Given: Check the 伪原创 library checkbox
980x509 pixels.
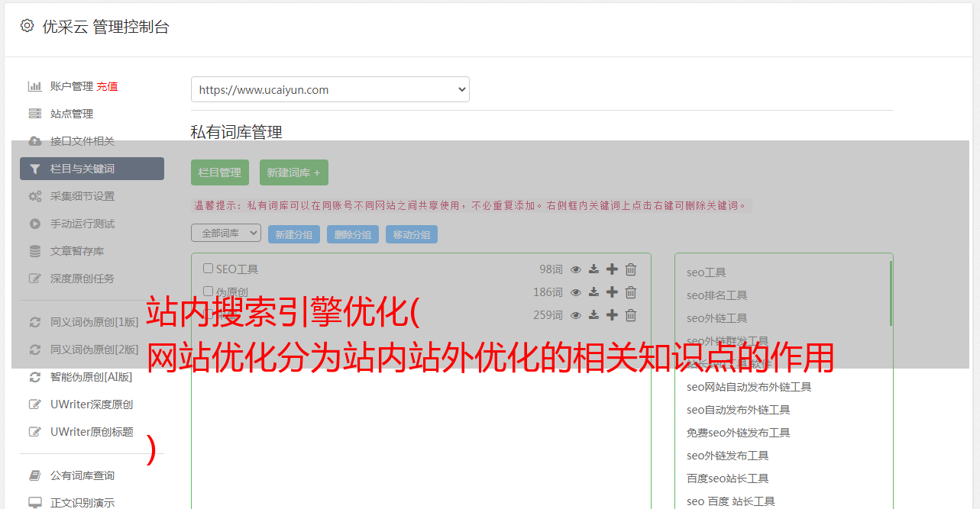Looking at the screenshot, I should pyautogui.click(x=208, y=292).
